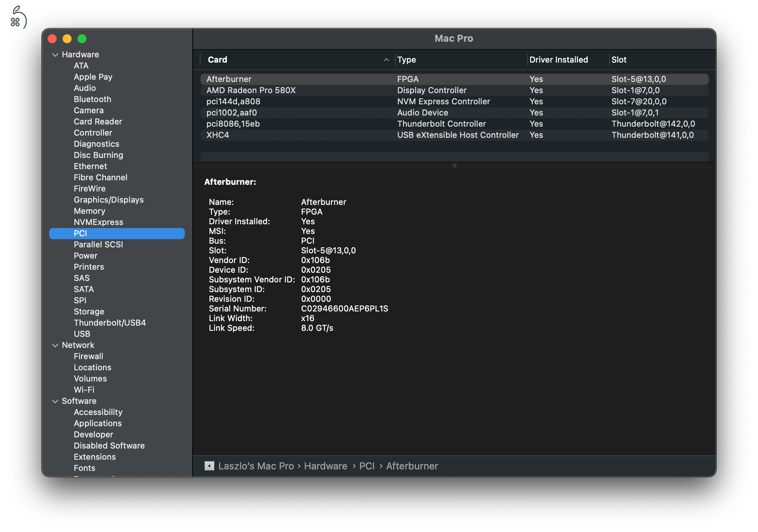The width and height of the screenshot is (758, 532).
Task: Select the AMD Radeon Pro 580X row
Action: pos(454,90)
